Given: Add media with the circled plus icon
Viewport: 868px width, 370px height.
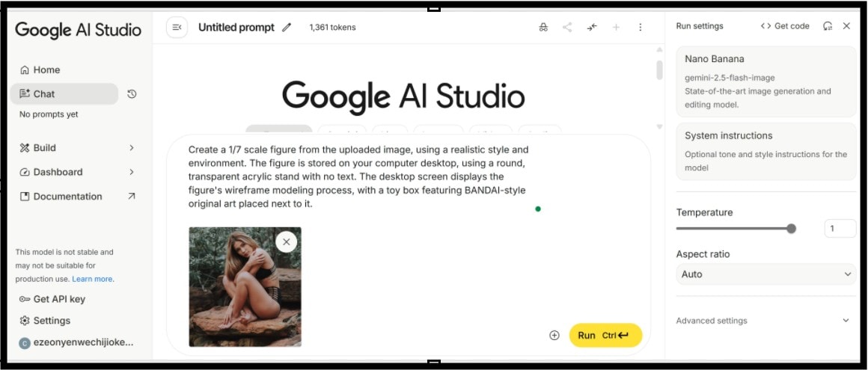Looking at the screenshot, I should [x=554, y=335].
